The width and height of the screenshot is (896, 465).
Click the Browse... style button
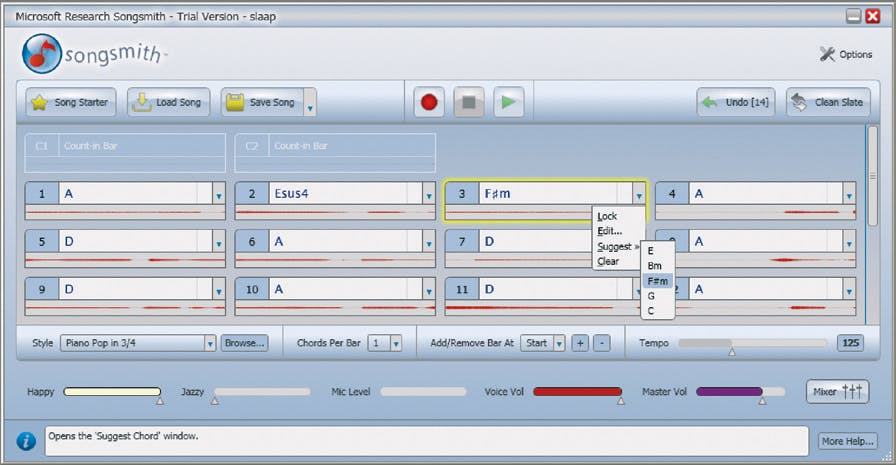coord(245,343)
